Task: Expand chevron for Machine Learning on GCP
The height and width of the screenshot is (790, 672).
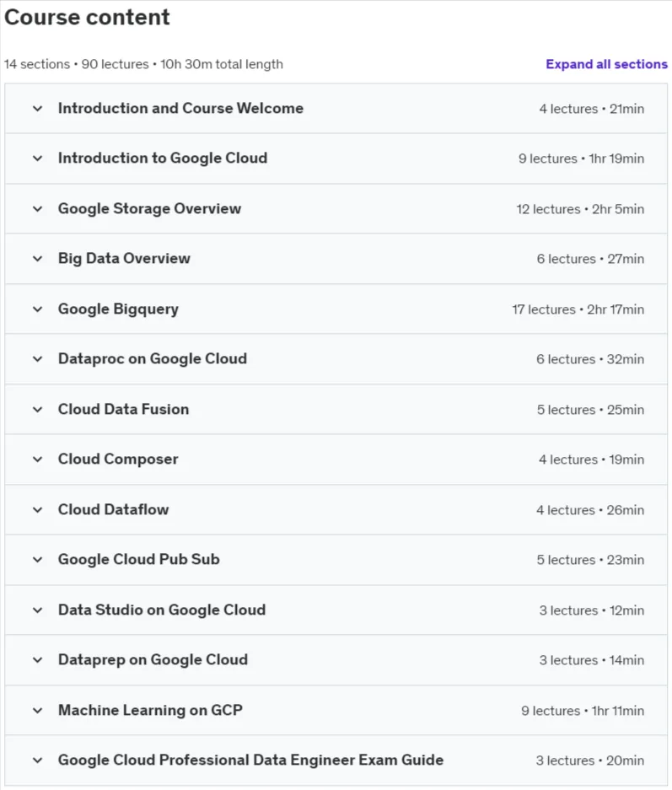Action: (x=37, y=710)
